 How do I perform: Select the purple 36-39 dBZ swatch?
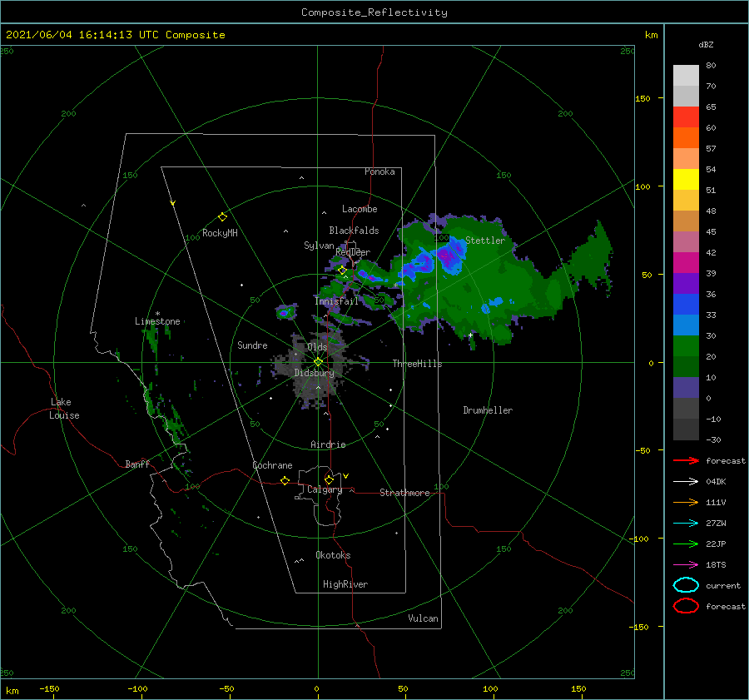686,283
